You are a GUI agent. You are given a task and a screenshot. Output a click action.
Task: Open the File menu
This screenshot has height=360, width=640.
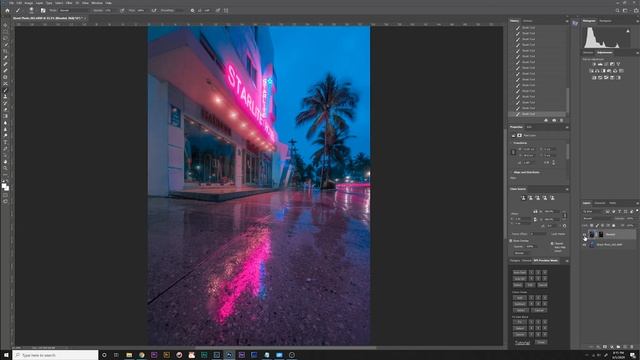click(11, 3)
